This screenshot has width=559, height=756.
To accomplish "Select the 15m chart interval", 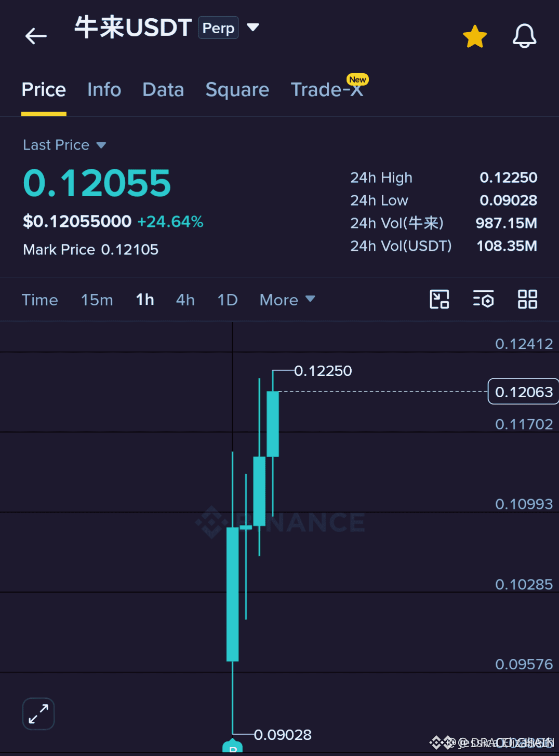I will coord(97,300).
